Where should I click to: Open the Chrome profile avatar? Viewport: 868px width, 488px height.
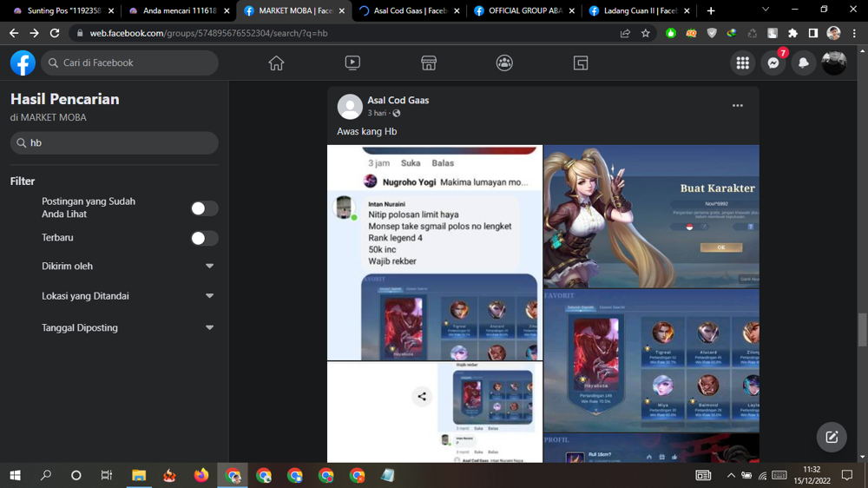[833, 33]
